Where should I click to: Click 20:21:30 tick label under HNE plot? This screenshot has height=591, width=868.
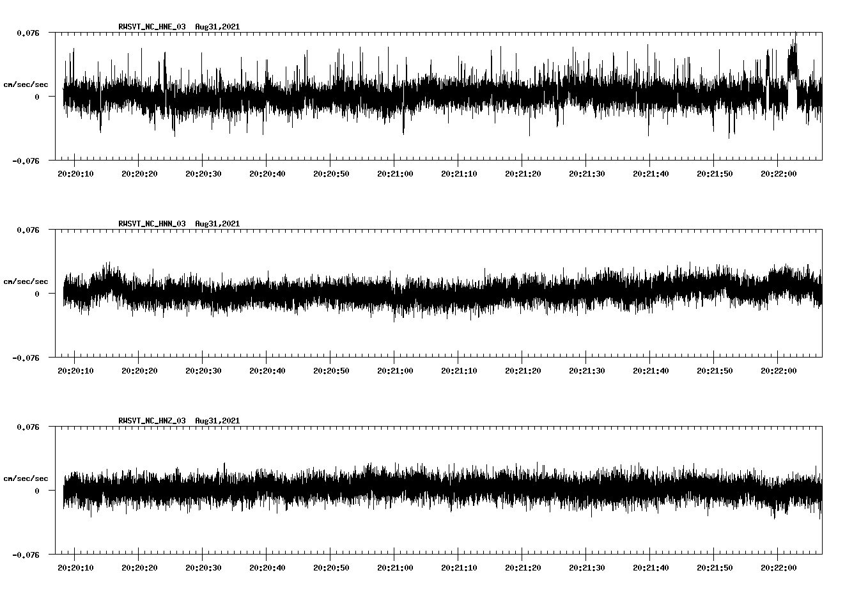coord(586,173)
